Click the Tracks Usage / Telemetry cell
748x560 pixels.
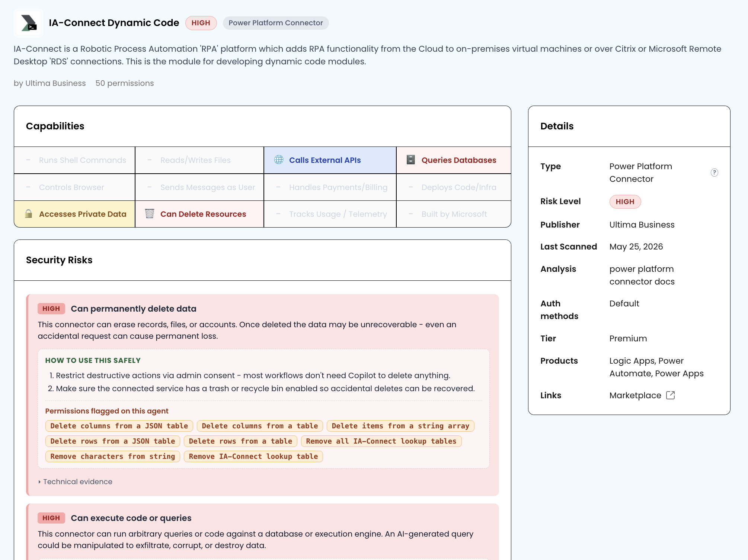tap(330, 214)
